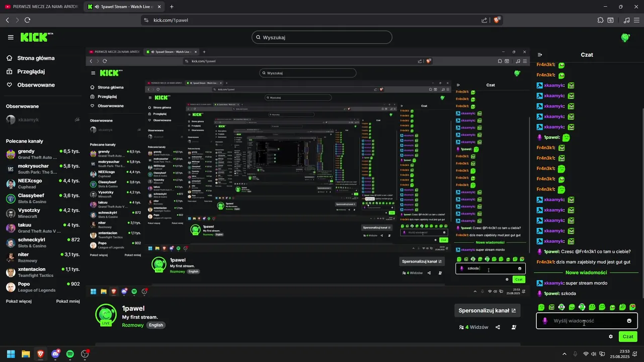Open the Vysotzky channel
644x362 pixels.
click(43, 213)
